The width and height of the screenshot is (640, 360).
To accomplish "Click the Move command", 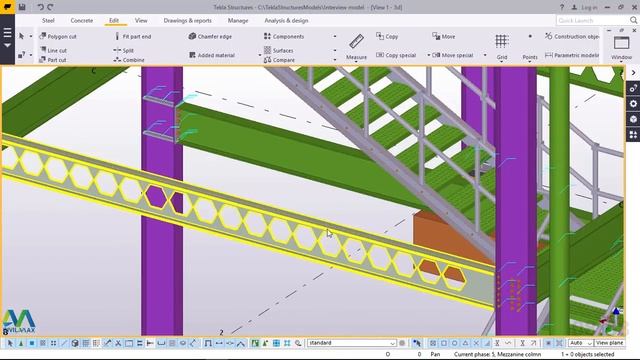I will 444,36.
